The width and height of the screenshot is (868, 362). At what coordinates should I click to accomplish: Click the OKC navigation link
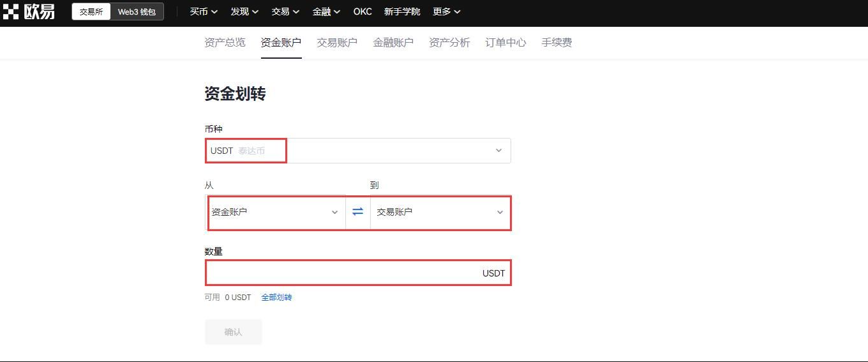pos(363,11)
